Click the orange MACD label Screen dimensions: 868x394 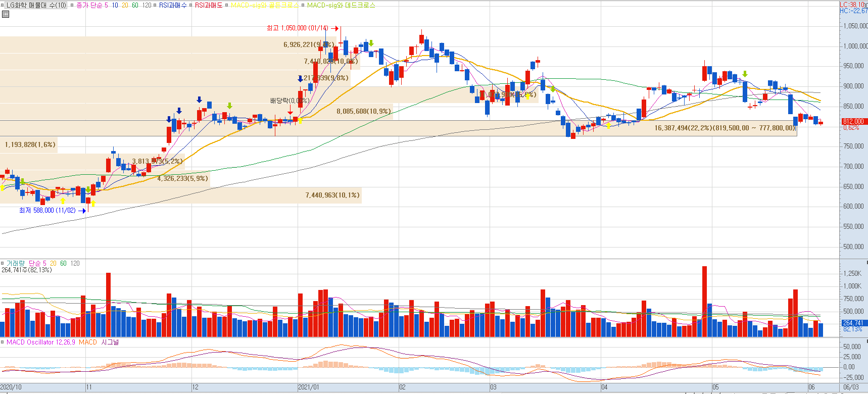[88, 342]
